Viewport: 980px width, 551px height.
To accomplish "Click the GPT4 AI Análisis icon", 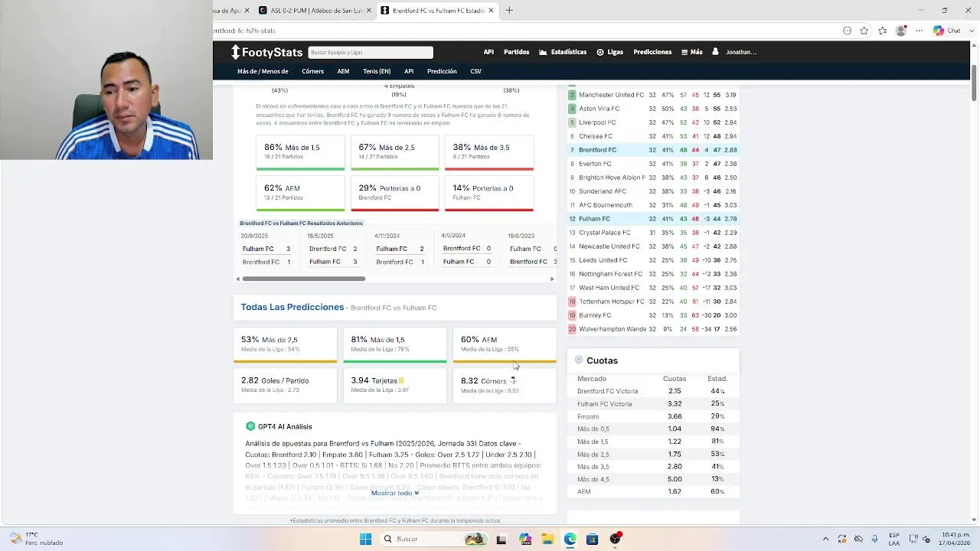I will pyautogui.click(x=250, y=426).
